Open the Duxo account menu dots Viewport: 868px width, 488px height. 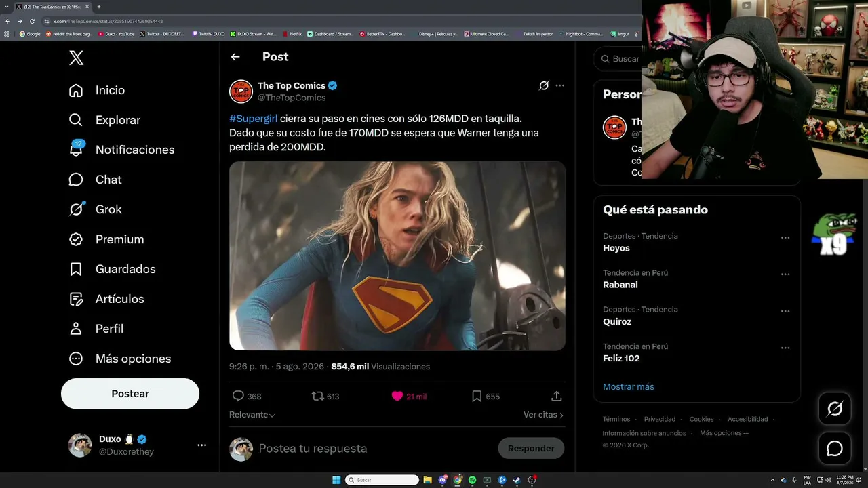(x=201, y=445)
